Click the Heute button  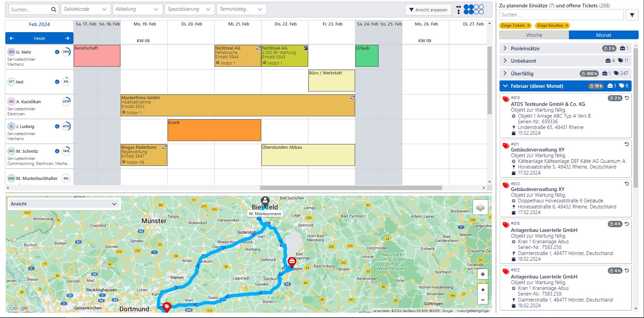(x=39, y=38)
